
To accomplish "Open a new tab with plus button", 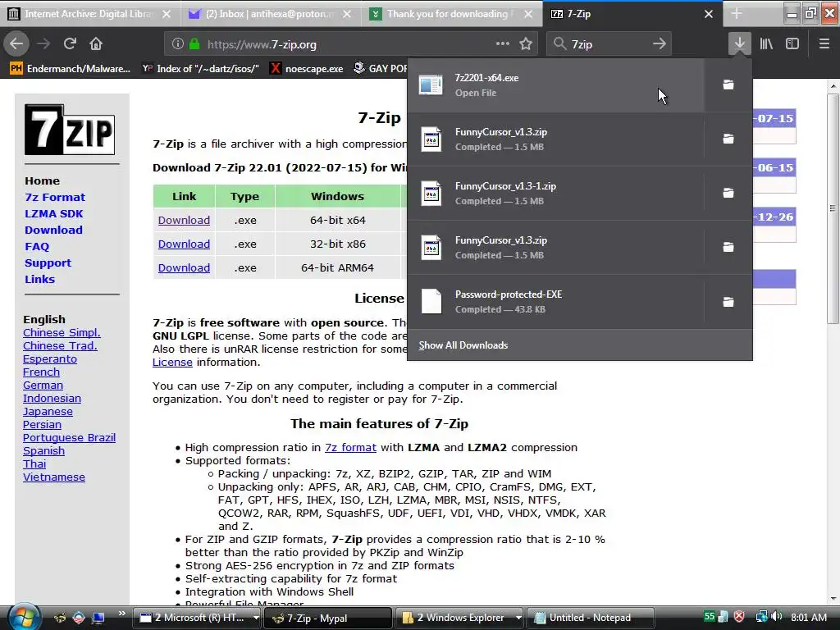I will click(737, 14).
